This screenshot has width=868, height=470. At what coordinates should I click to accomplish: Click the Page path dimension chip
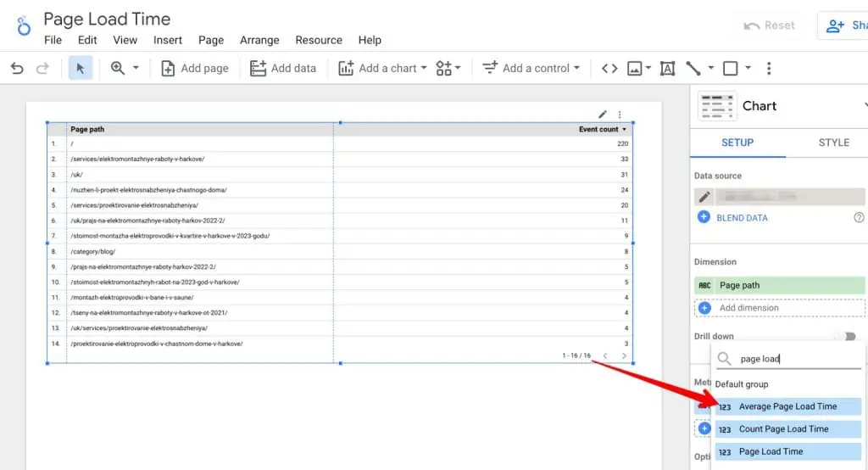click(x=780, y=285)
